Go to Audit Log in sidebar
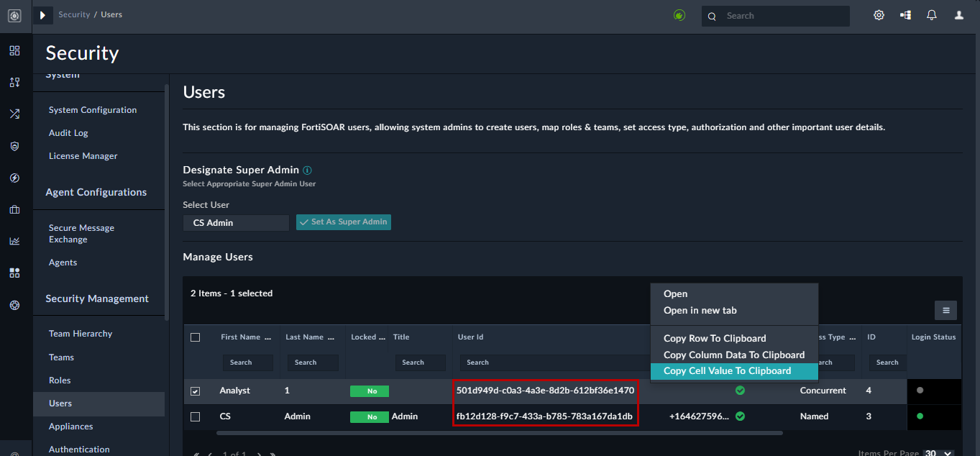This screenshot has width=980, height=456. (x=68, y=133)
